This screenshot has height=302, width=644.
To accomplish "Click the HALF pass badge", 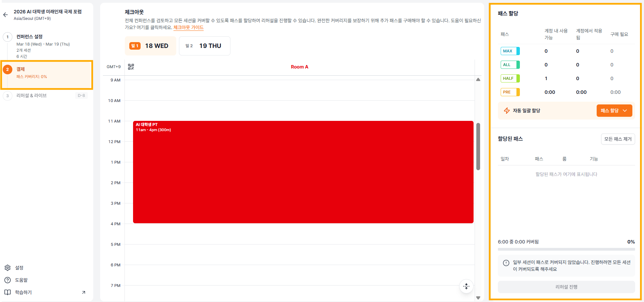I will [x=510, y=78].
